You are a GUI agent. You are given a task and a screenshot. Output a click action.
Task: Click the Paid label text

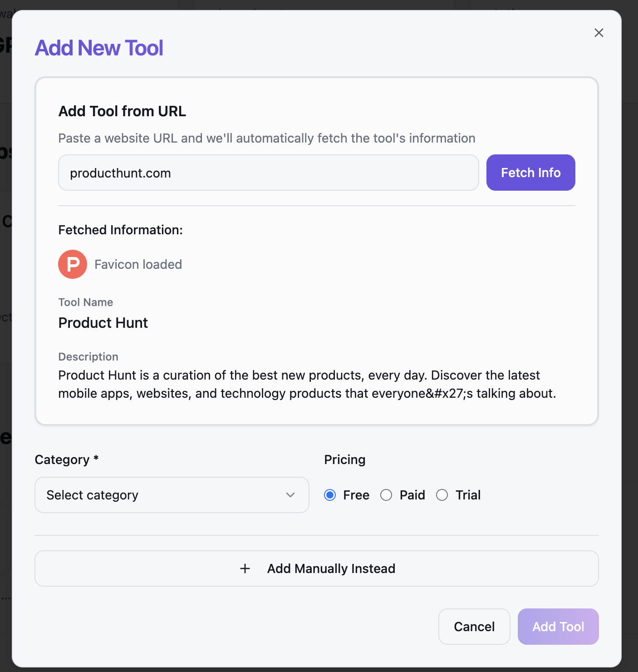tap(412, 495)
